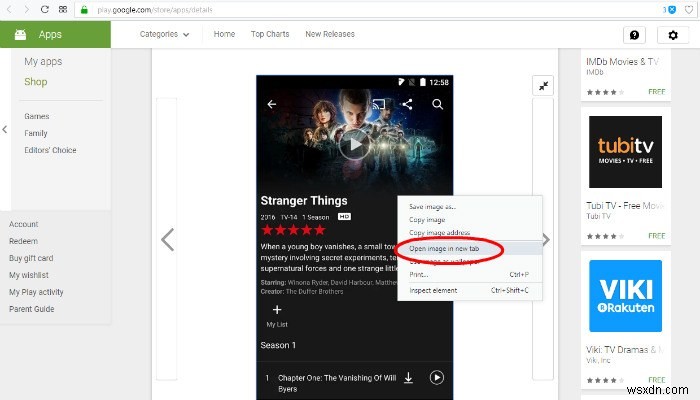Click the green padlock security icon
700x400 pixels.
(x=84, y=9)
